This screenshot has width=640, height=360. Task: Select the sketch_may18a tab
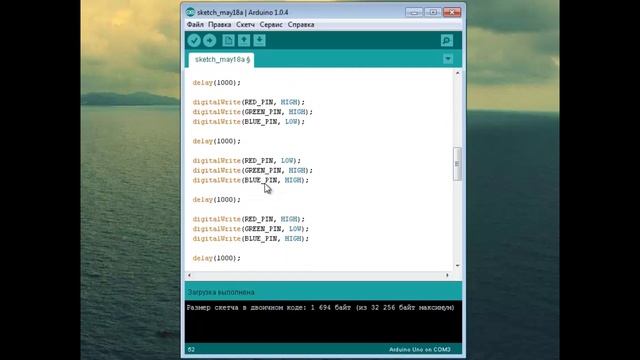tap(222, 60)
